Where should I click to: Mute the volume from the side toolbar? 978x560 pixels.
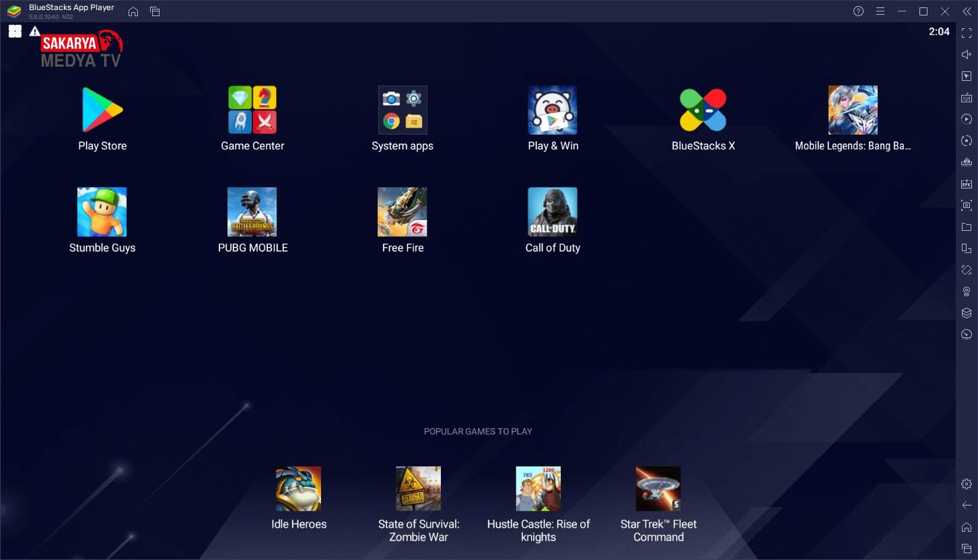(x=967, y=55)
